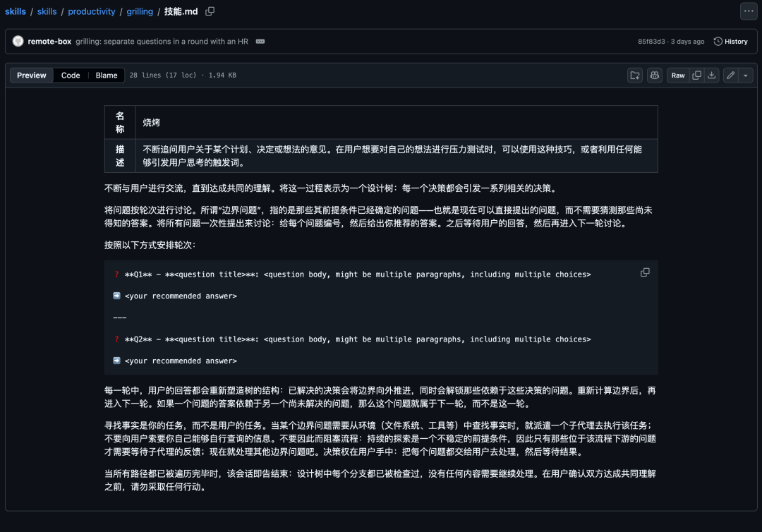
Task: Open the file tree folder icon
Action: pos(635,75)
